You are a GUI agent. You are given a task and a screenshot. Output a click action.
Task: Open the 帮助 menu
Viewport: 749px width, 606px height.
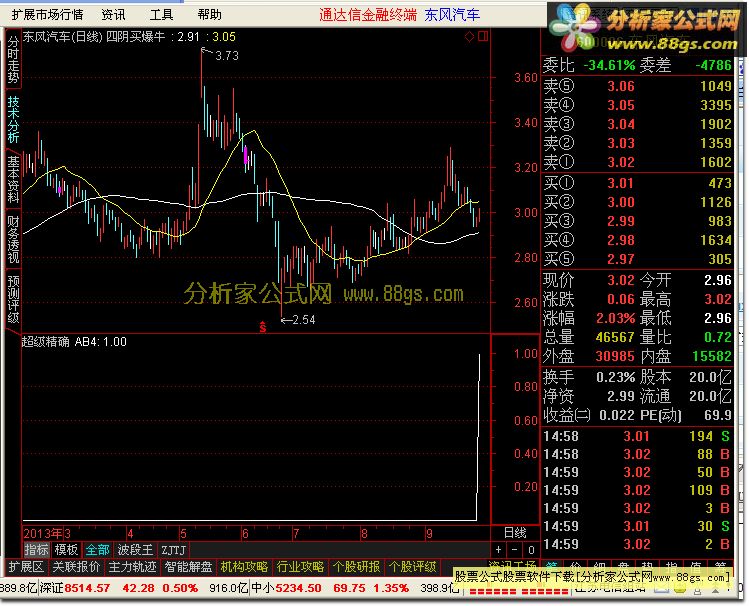209,15
